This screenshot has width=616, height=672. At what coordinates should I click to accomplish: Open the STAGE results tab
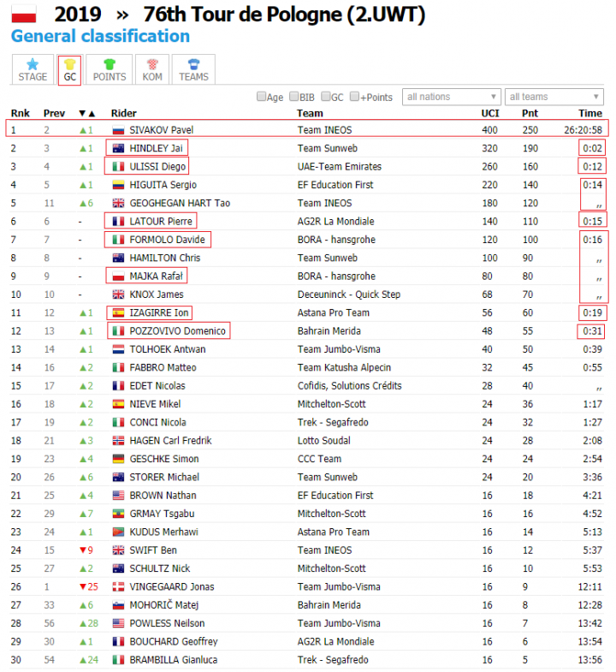(33, 70)
